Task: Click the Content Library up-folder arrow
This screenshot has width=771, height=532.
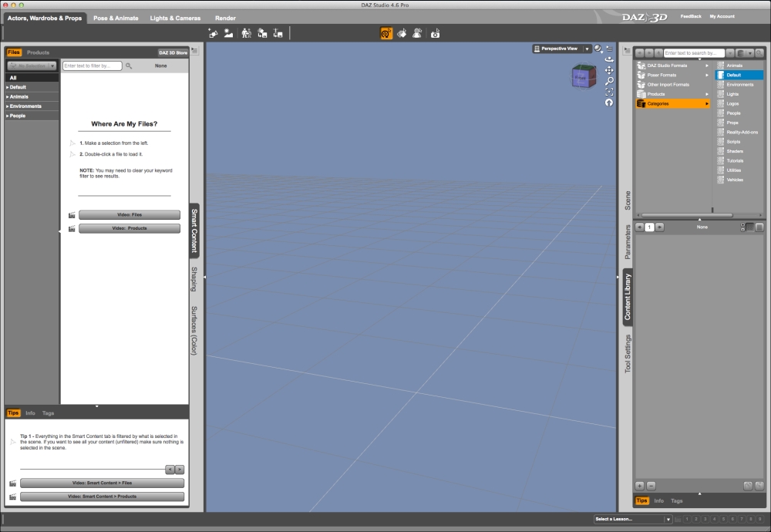Action: click(x=658, y=53)
